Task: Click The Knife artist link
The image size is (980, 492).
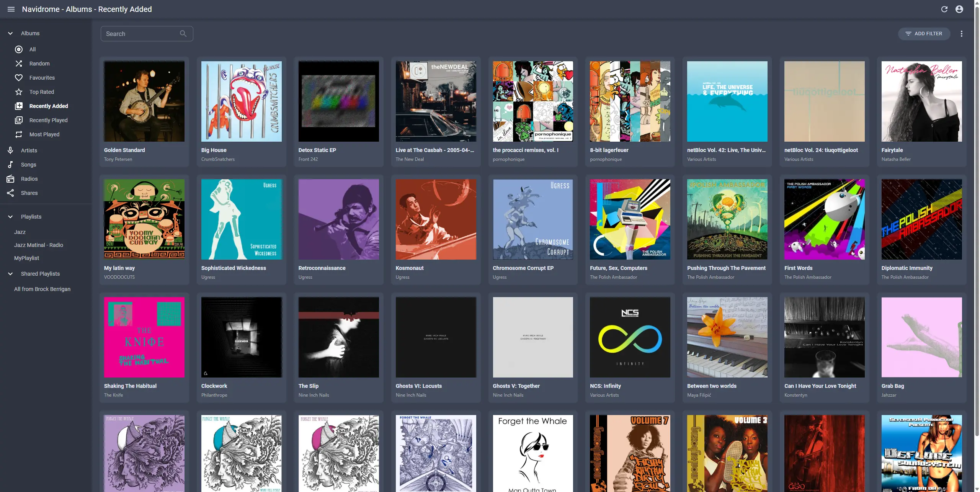Action: pos(114,395)
